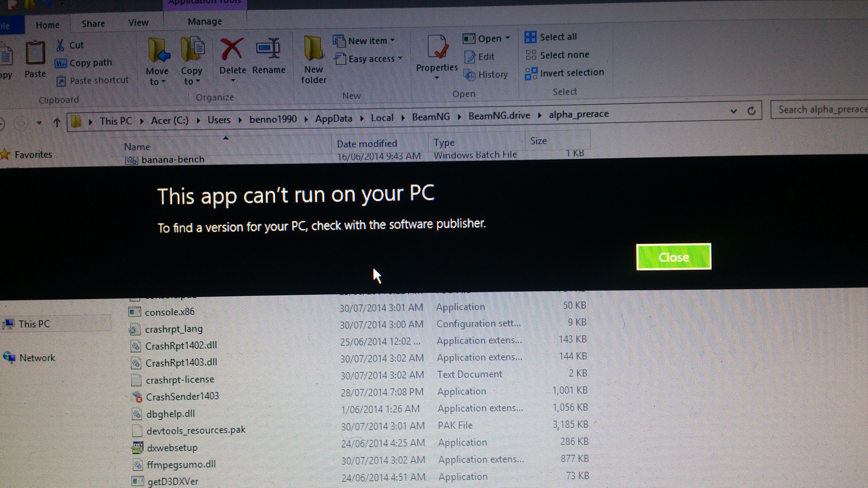
Task: Click AppData breadcrumb
Action: [x=334, y=118]
